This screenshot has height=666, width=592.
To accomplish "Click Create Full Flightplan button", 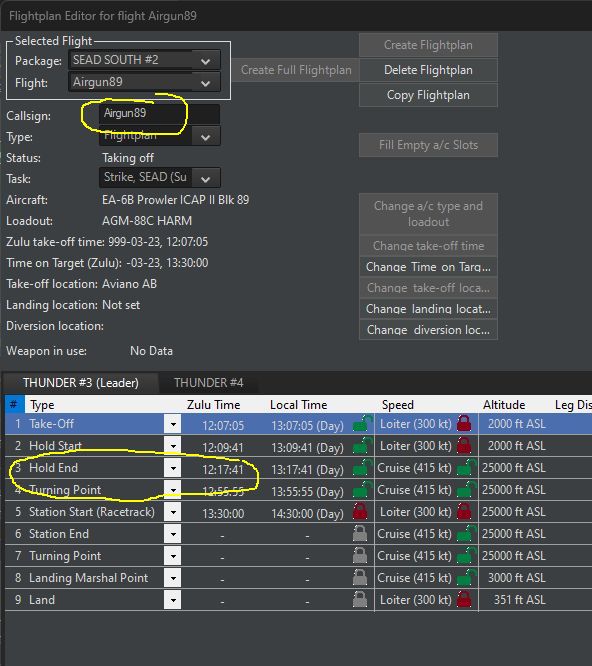I will coord(296,70).
